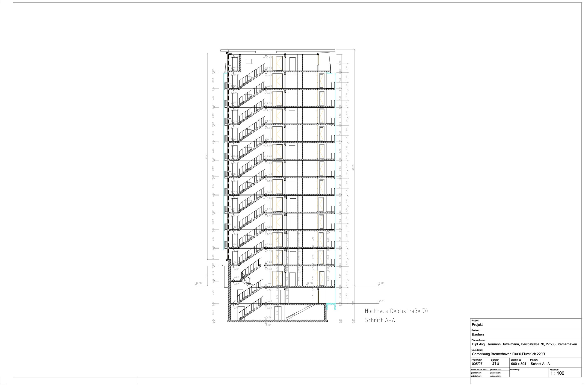Click the "Blattgröße" label

tap(516, 360)
